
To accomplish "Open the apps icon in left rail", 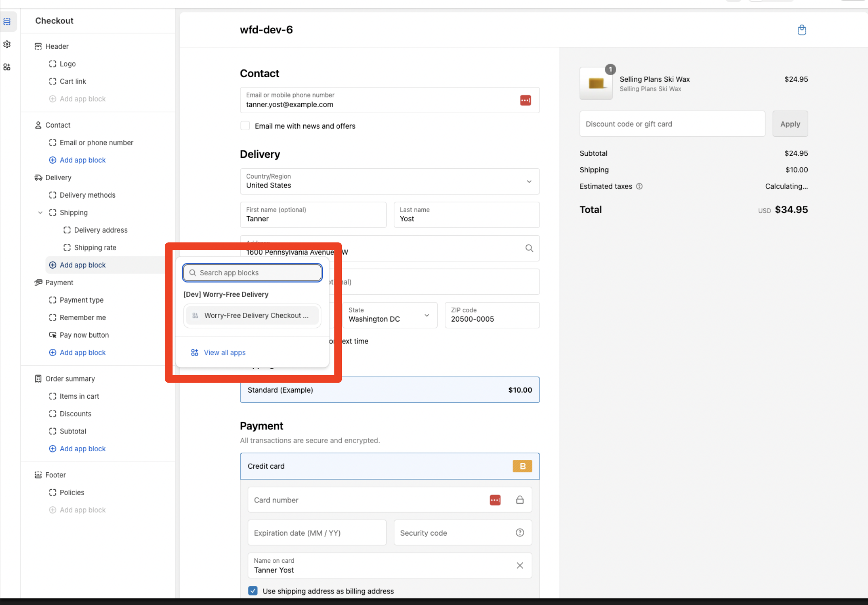I will pos(7,67).
